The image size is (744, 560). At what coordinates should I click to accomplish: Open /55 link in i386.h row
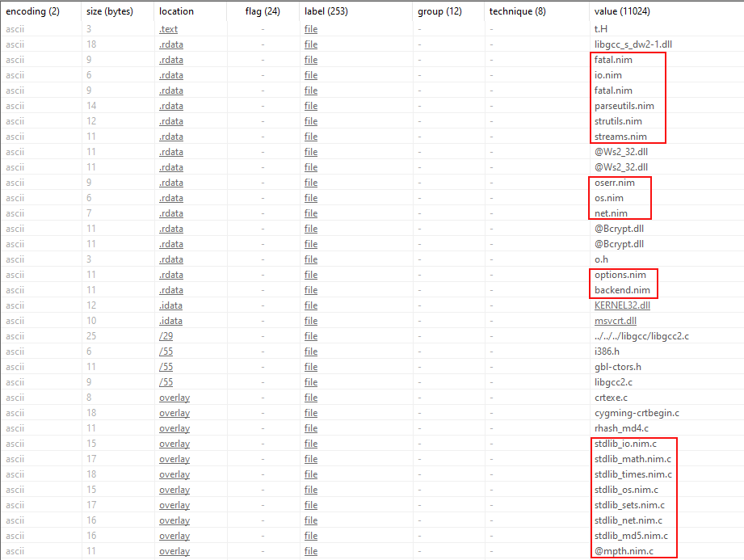[x=166, y=352]
